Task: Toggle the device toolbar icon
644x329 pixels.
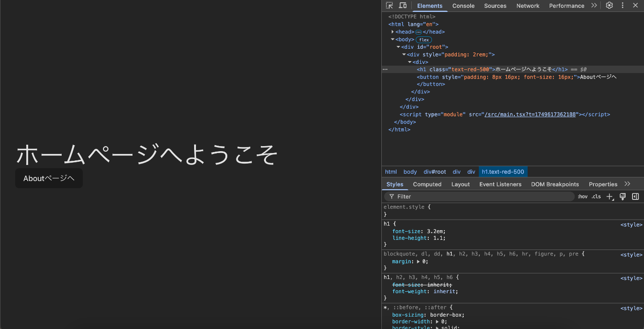Action: pyautogui.click(x=402, y=6)
